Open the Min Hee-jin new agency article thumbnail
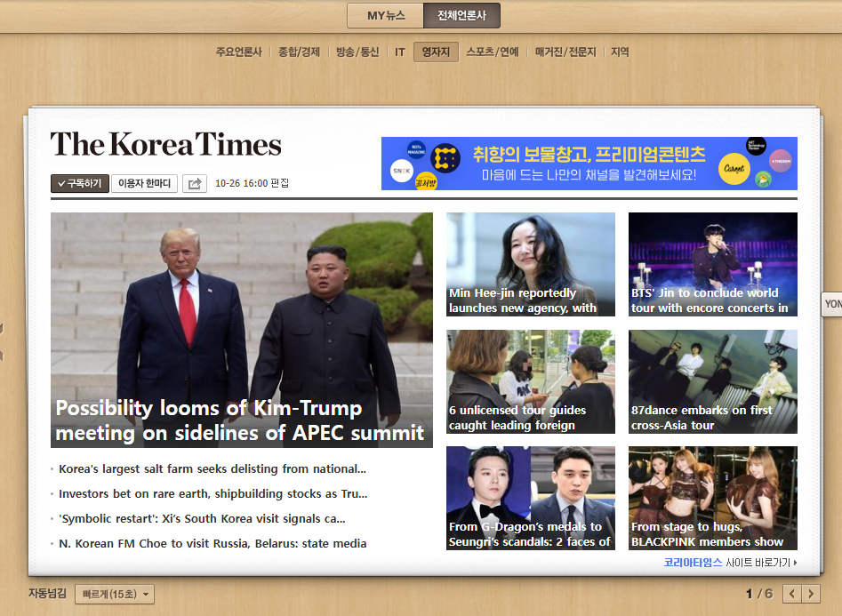 click(530, 264)
